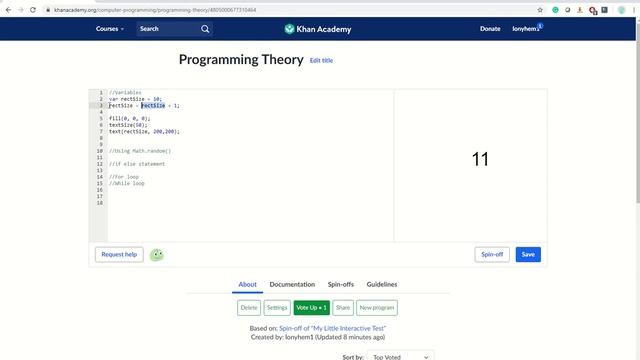Click the New program button
Viewport: 640px width, 360px height.
point(377,308)
